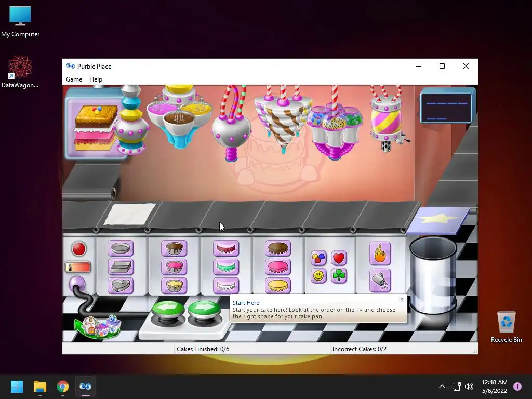Read Incorrect Cakes: 0/2 status

coord(360,349)
